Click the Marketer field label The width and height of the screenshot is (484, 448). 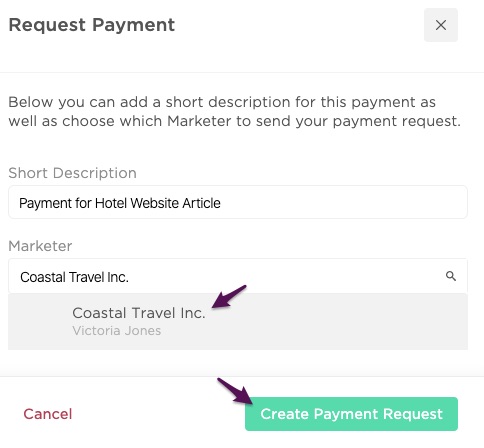(40, 246)
